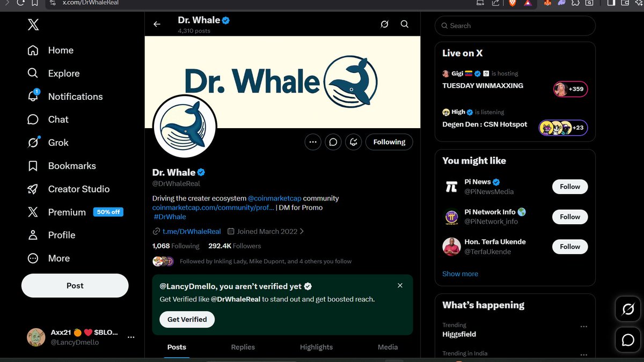The height and width of the screenshot is (362, 644).
Task: Open options dots for Higgsfield trend
Action: (583, 326)
